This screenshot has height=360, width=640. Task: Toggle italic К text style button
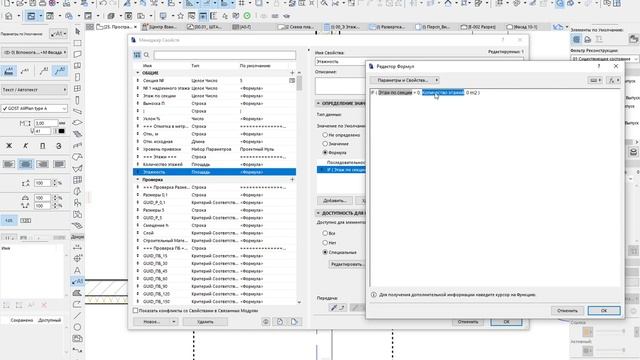[26, 146]
